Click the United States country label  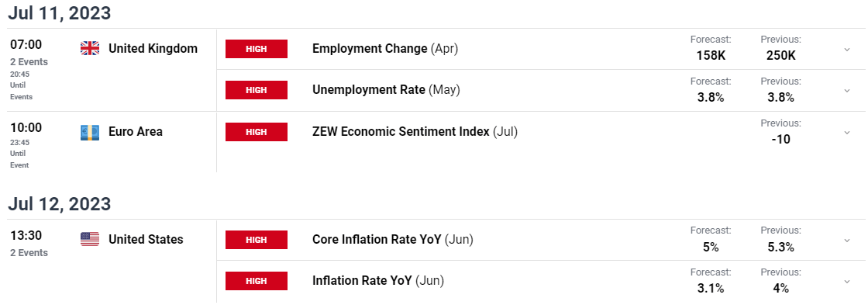(146, 240)
